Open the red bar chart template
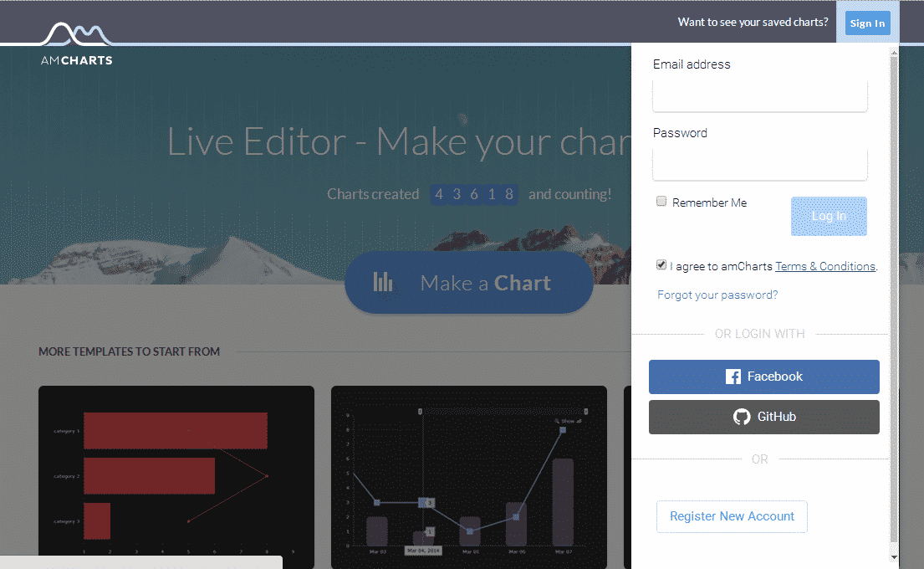 tap(176, 476)
